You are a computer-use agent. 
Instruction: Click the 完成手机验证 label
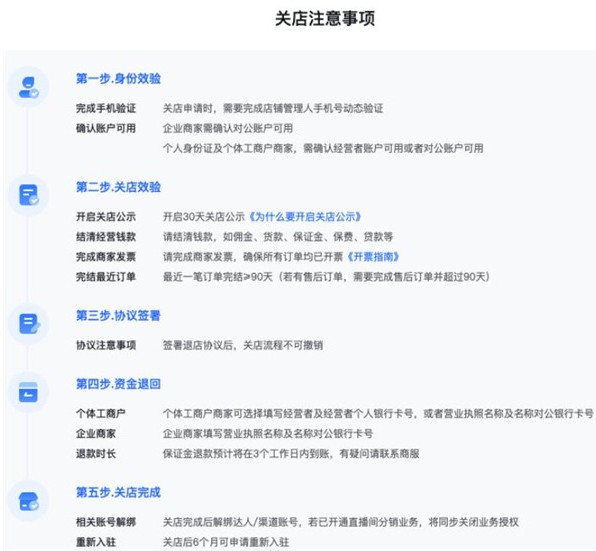[x=106, y=108]
